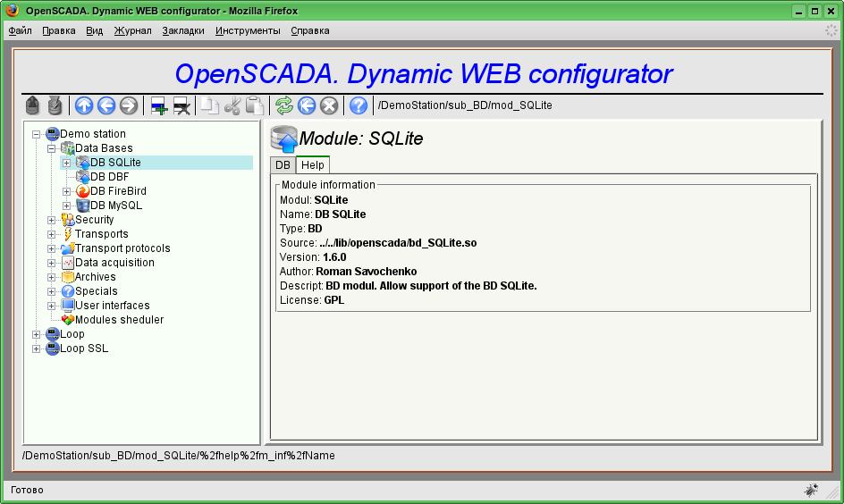Open the Закладки menu
Screen dimensions: 844x504
(x=183, y=30)
